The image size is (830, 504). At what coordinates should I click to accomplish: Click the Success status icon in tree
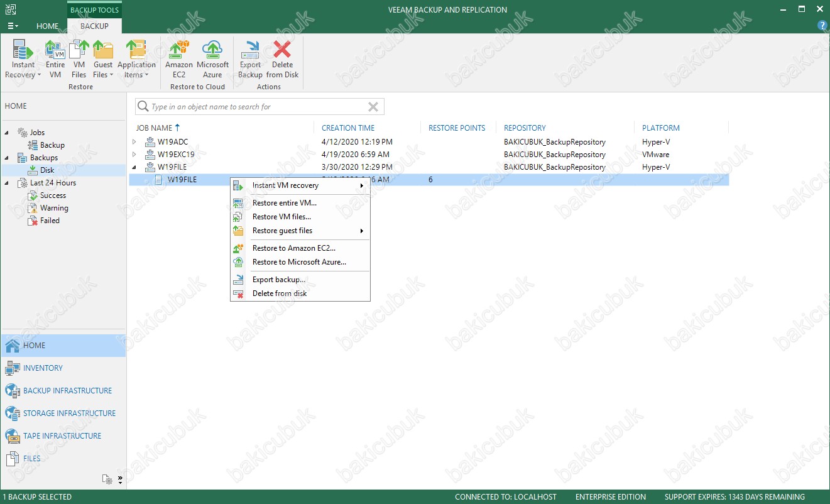coord(33,195)
